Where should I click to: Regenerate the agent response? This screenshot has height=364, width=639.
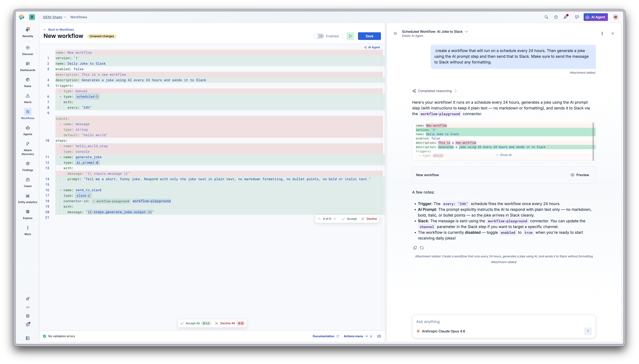pos(422,248)
